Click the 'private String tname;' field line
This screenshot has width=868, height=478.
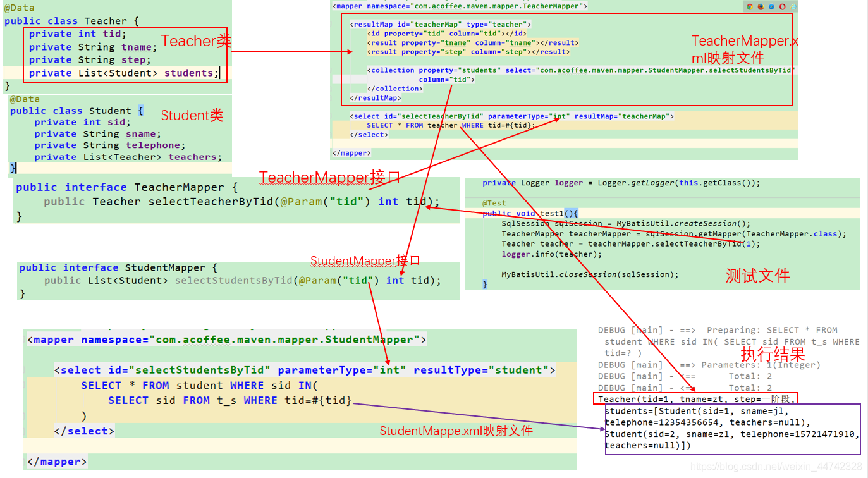point(92,47)
